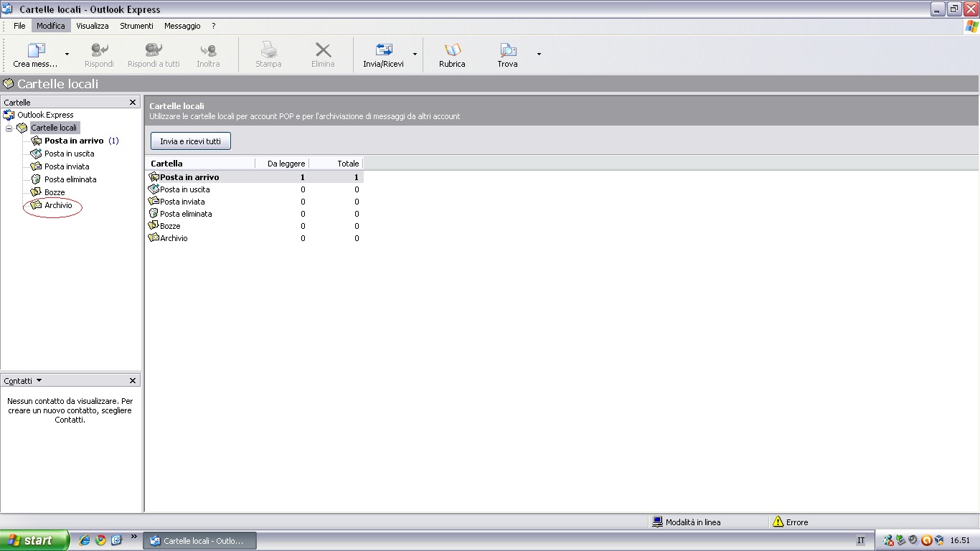980x551 pixels.
Task: Select Cartelle locali in folder tree
Action: (x=54, y=128)
